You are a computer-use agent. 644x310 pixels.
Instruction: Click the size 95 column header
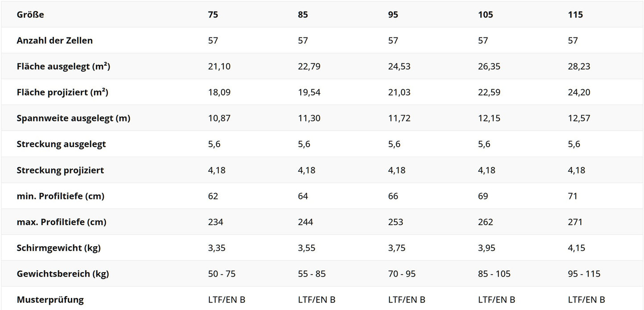click(393, 15)
